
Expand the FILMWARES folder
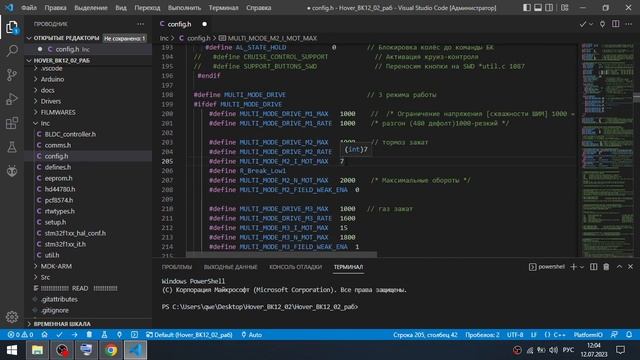58,112
